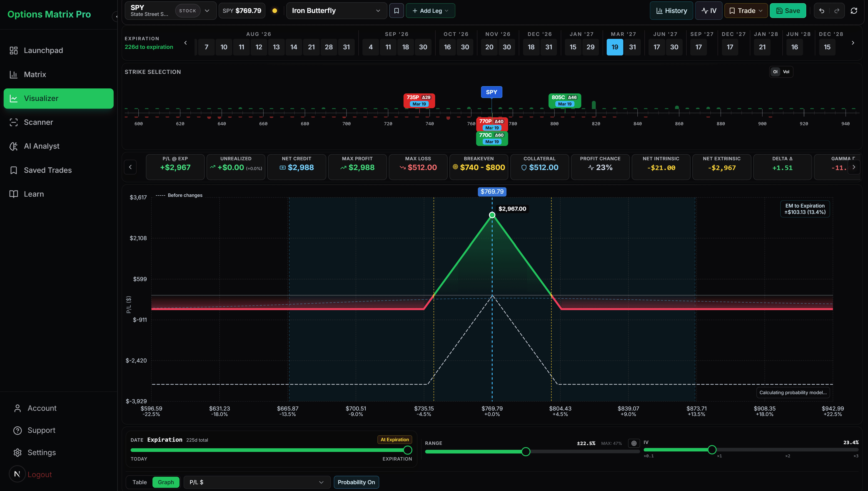Select the Aug '26 7 expiration
This screenshot has width=868, height=491.
[206, 47]
